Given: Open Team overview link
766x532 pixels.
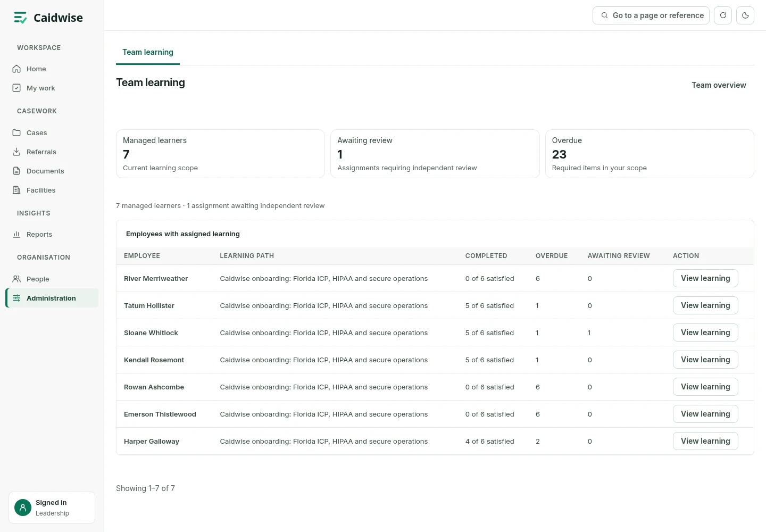Looking at the screenshot, I should (x=719, y=85).
